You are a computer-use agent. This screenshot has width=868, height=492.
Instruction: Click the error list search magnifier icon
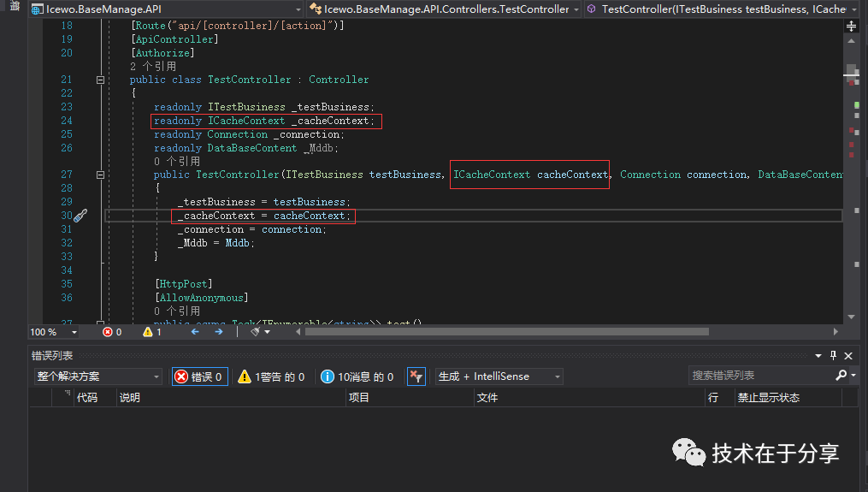pos(841,376)
